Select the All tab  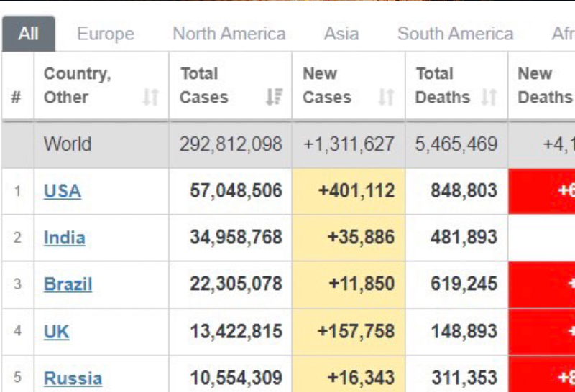(29, 34)
